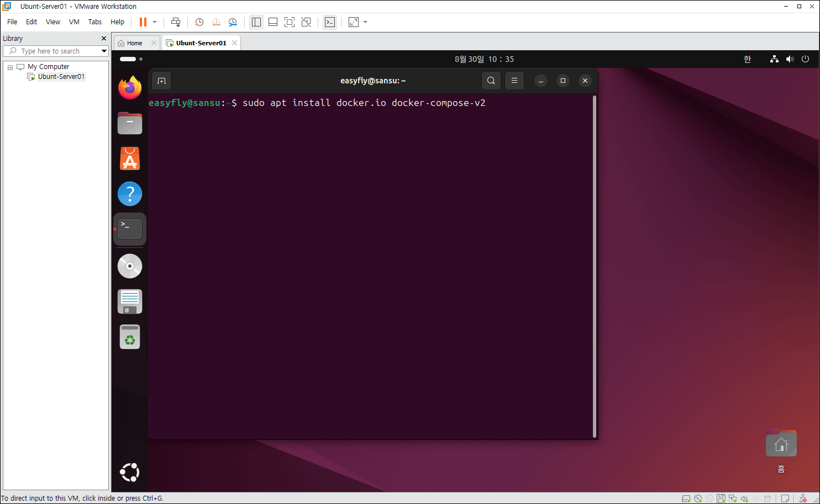The image size is (820, 504).
Task: Open the power dropdown next to pause
Action: pyautogui.click(x=155, y=22)
